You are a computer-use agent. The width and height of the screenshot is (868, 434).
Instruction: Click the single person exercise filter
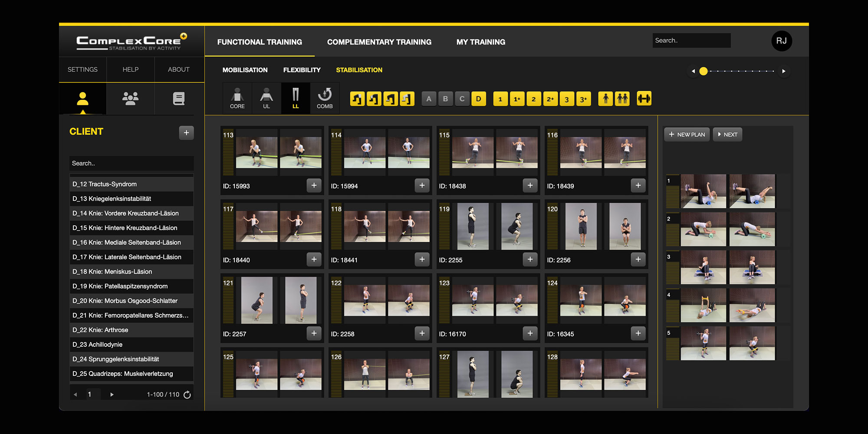[x=605, y=99]
